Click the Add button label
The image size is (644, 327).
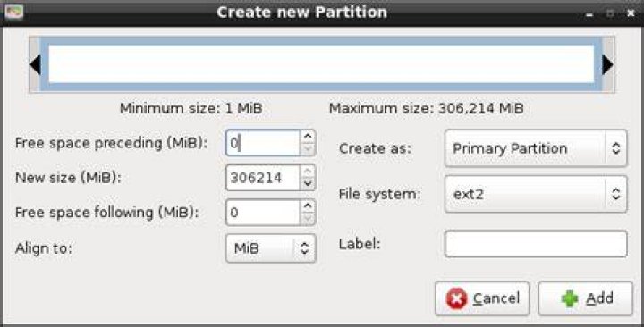[x=599, y=298]
